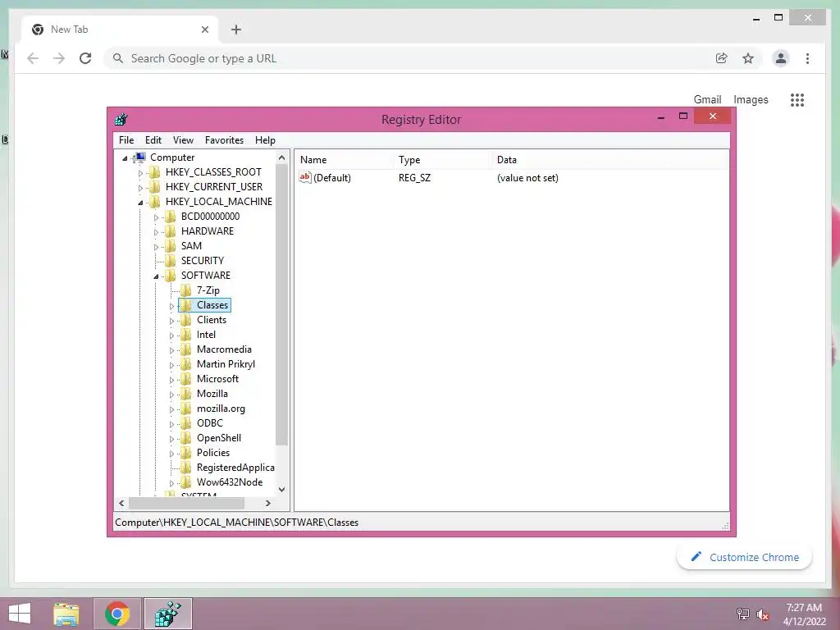Select the Computer icon in the tree
This screenshot has height=630, width=840.
(140, 157)
